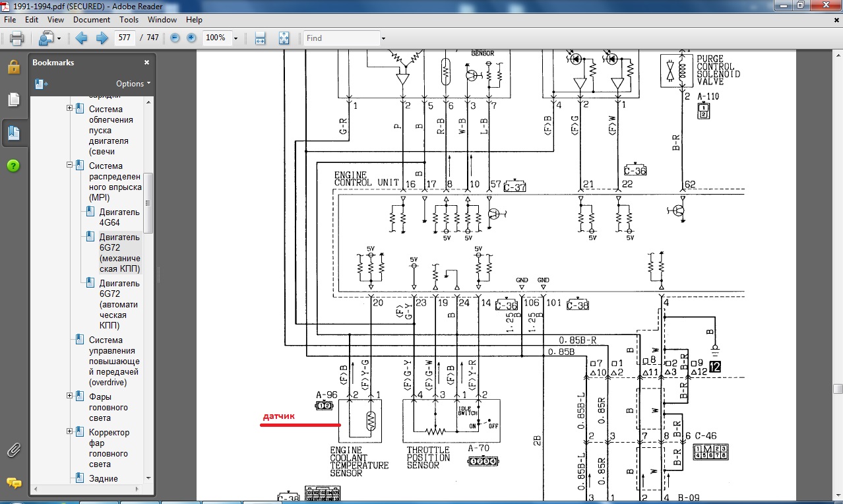Screen dimensions: 843x504
Task: Zoom out with the minus button
Action: pos(175,38)
